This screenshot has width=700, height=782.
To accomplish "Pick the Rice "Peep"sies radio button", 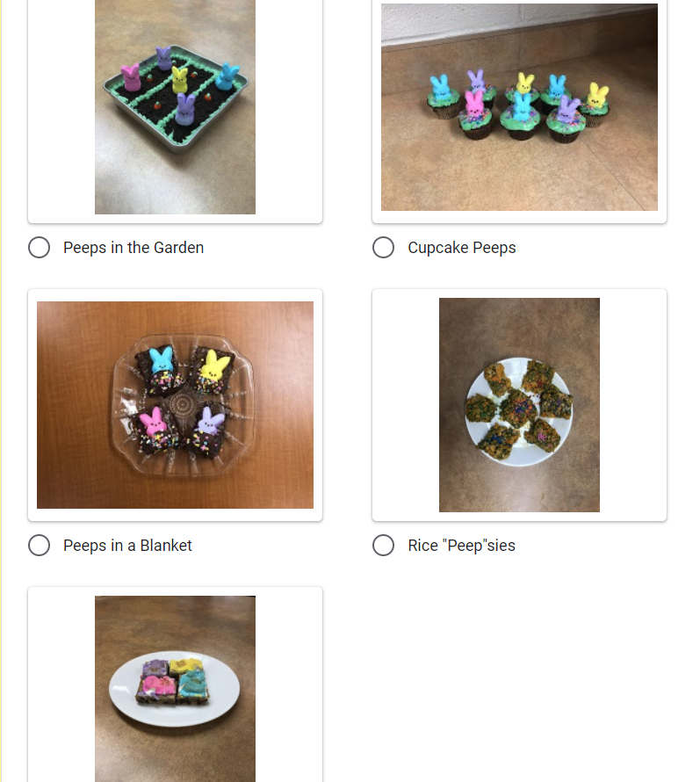I will (384, 545).
